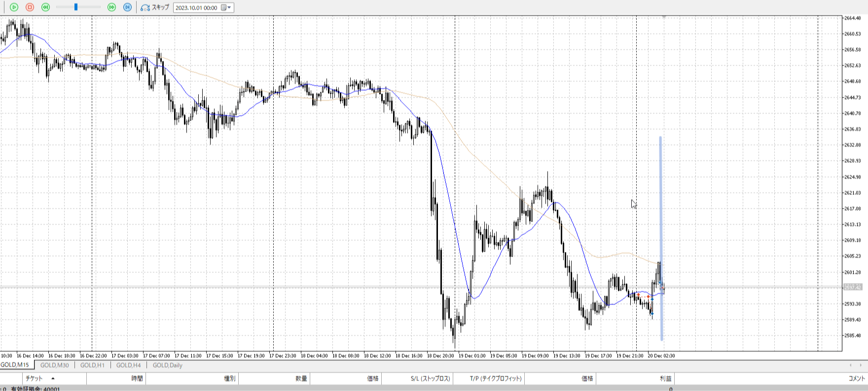Switch to the GOLD,M30 chart tab

pyautogui.click(x=54, y=365)
